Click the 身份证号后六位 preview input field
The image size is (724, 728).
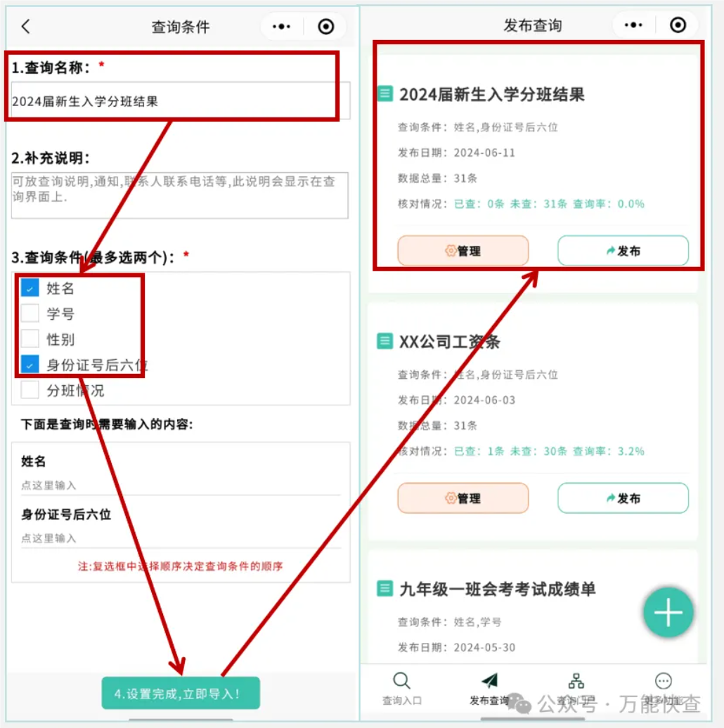tap(181, 538)
